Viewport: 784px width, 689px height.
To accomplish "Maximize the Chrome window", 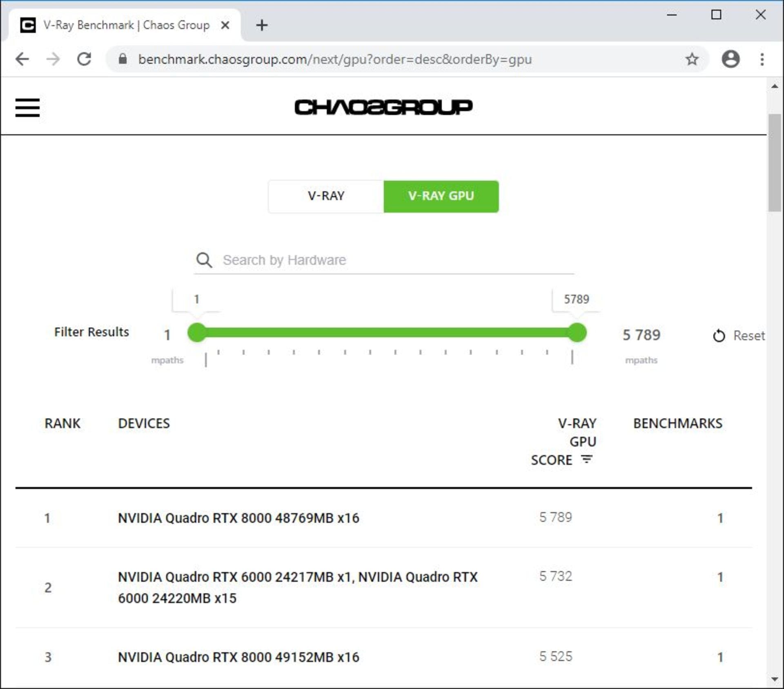I will (716, 15).
